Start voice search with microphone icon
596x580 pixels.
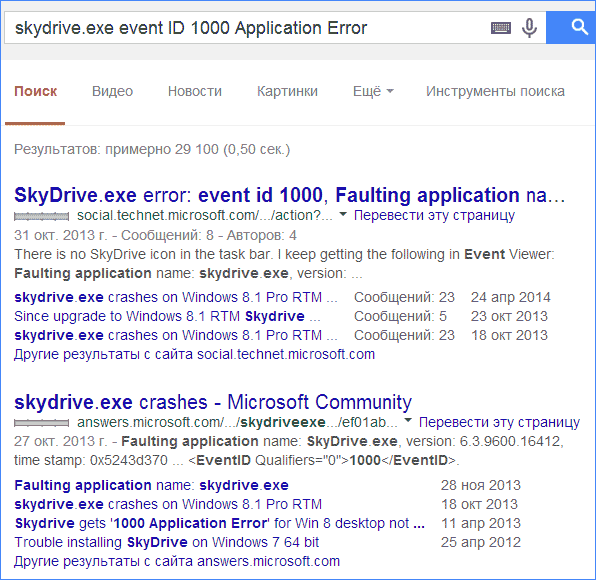point(529,28)
